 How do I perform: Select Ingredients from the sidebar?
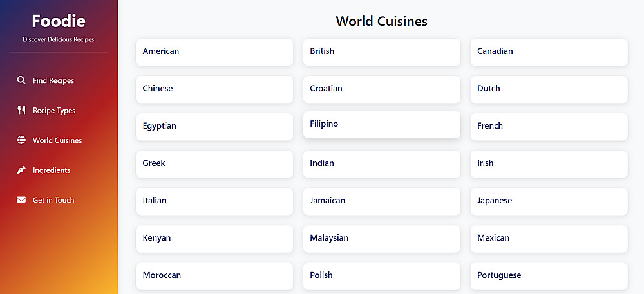click(52, 170)
